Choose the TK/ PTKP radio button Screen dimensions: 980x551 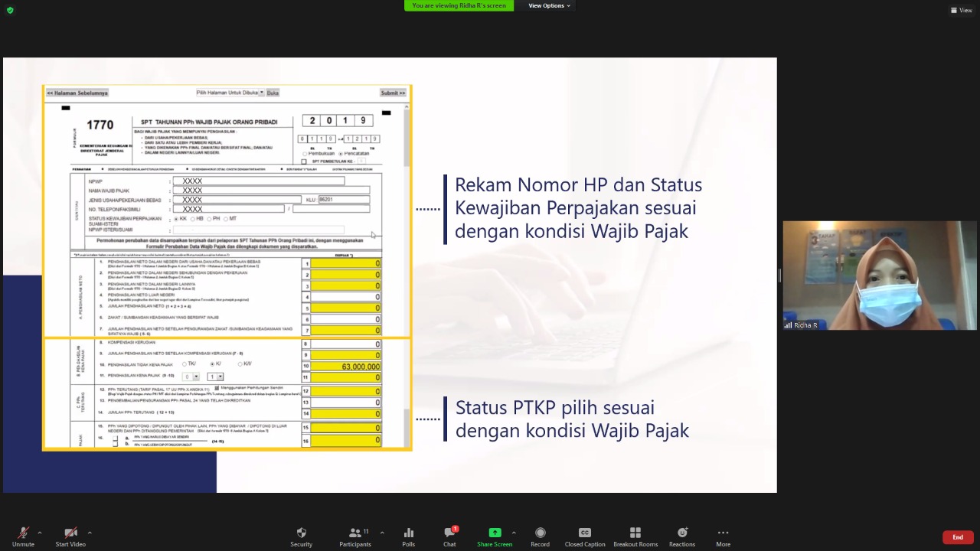tap(185, 364)
